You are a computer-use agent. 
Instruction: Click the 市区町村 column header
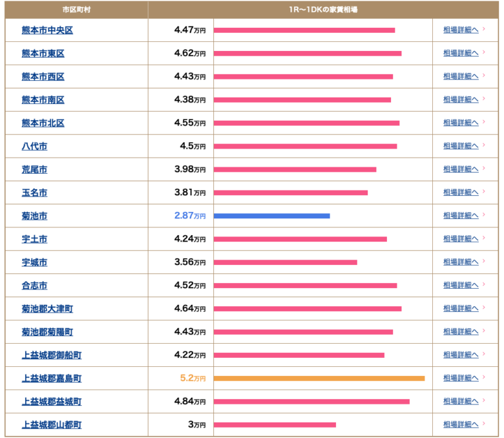tap(76, 10)
